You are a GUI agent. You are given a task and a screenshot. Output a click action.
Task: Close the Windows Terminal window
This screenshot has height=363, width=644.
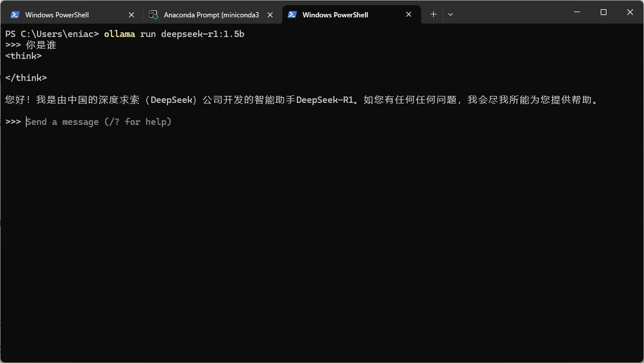tap(629, 12)
